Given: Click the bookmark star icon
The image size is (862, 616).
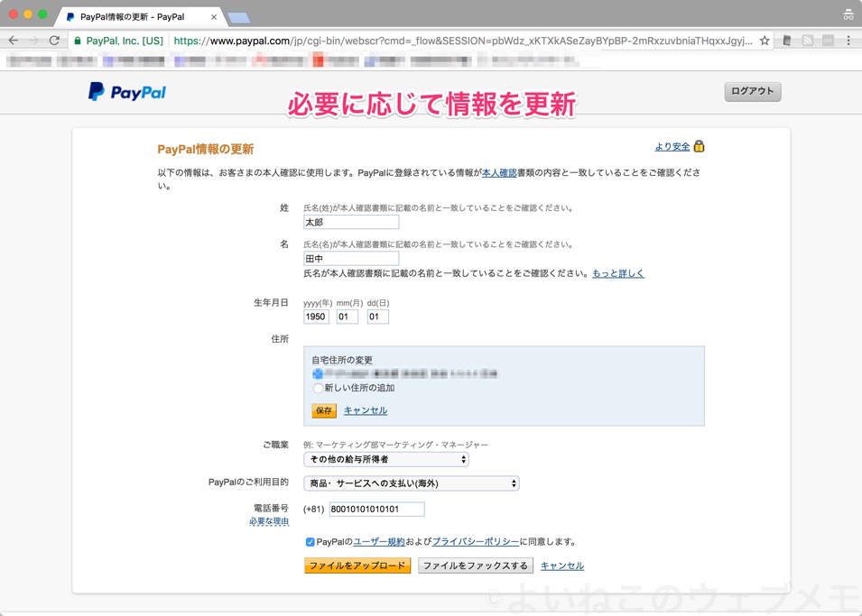Looking at the screenshot, I should pyautogui.click(x=765, y=41).
